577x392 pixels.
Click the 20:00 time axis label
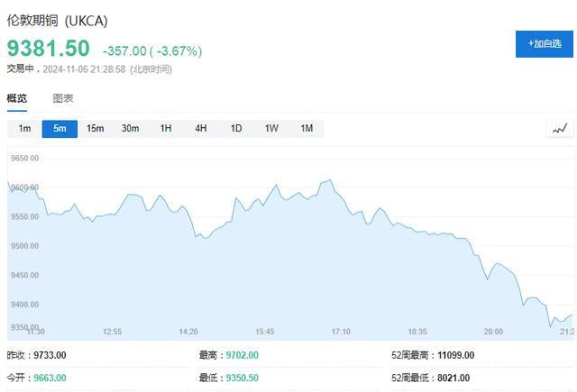[x=493, y=332]
